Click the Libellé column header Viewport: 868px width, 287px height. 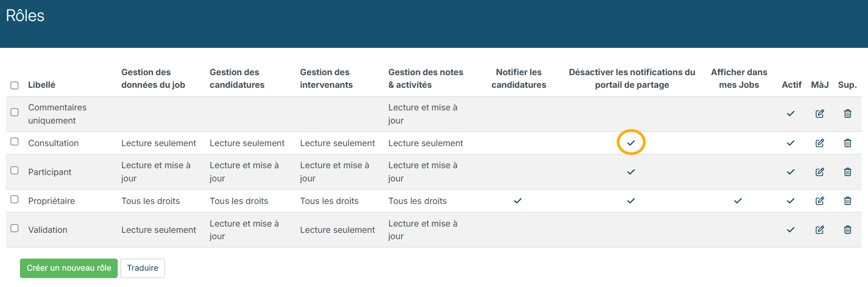point(42,85)
